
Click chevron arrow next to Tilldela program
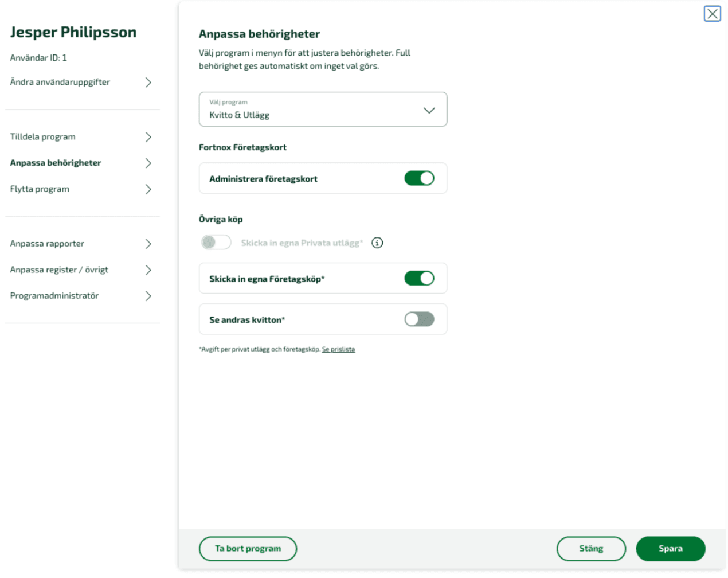click(148, 137)
